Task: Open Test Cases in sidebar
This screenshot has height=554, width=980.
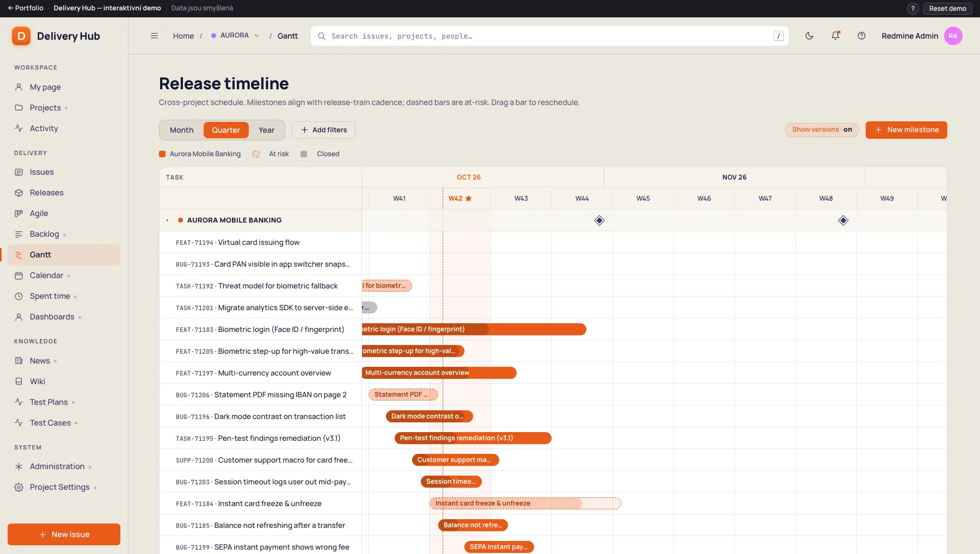Action: pos(64,423)
